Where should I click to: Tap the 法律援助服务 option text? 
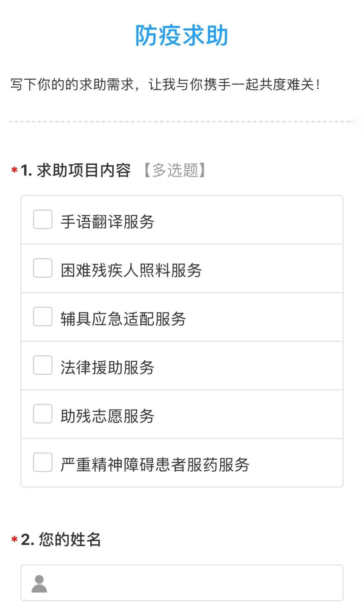tap(107, 368)
